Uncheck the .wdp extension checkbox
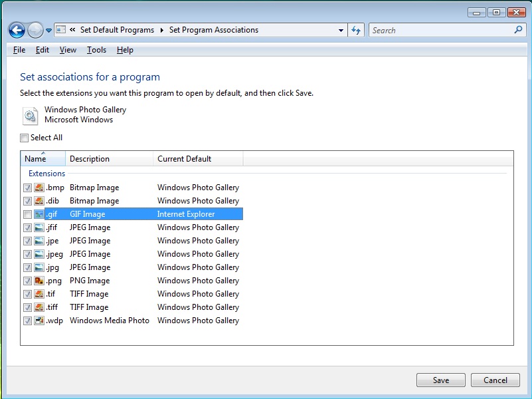The width and height of the screenshot is (532, 399). 27,321
